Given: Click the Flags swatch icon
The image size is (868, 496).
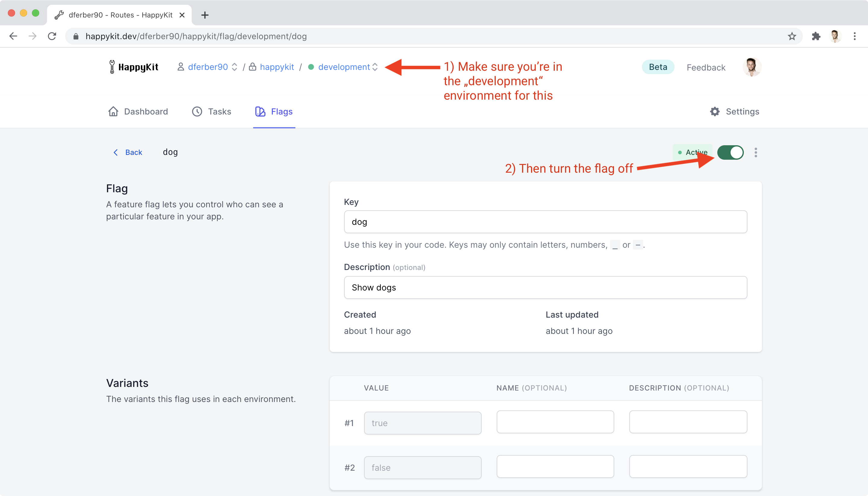Looking at the screenshot, I should pyautogui.click(x=260, y=111).
